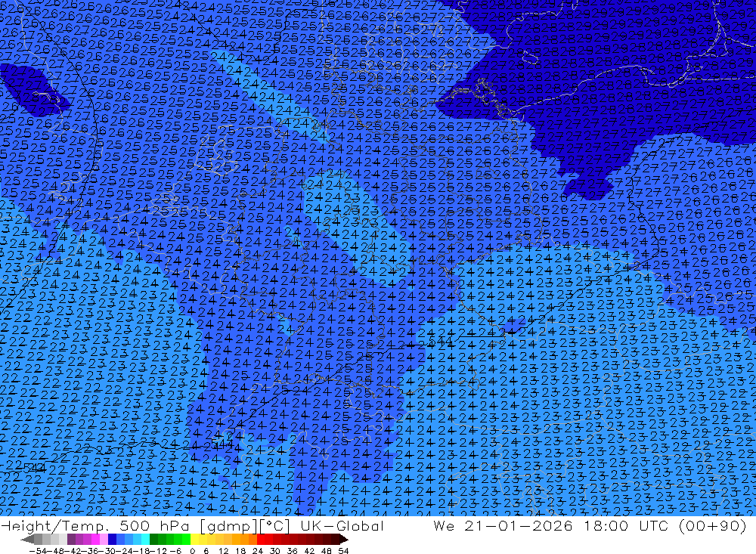Click the positive "36" legend value
756x554 pixels.
292,551
